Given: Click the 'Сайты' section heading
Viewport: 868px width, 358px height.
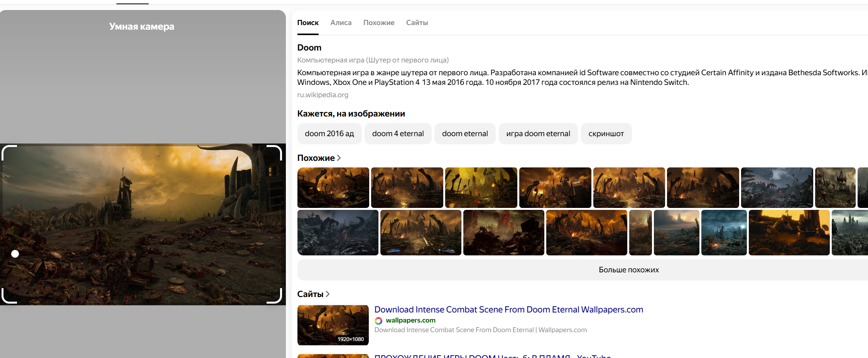Looking at the screenshot, I should point(310,294).
